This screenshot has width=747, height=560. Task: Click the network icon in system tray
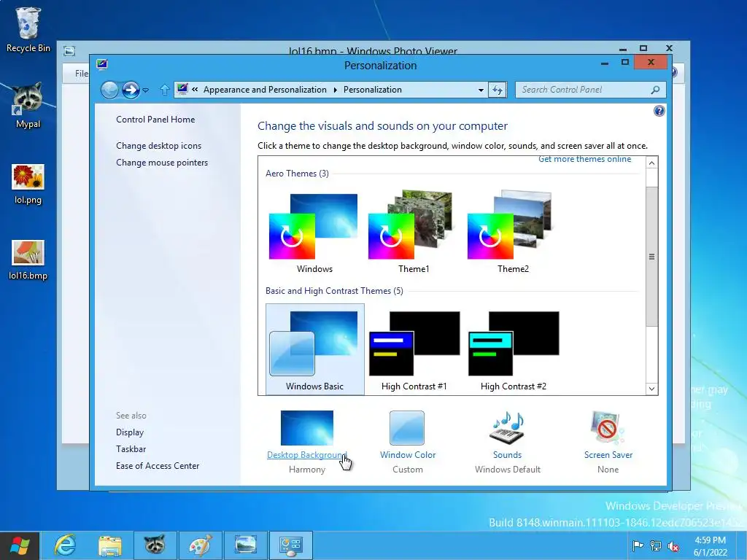tap(656, 545)
